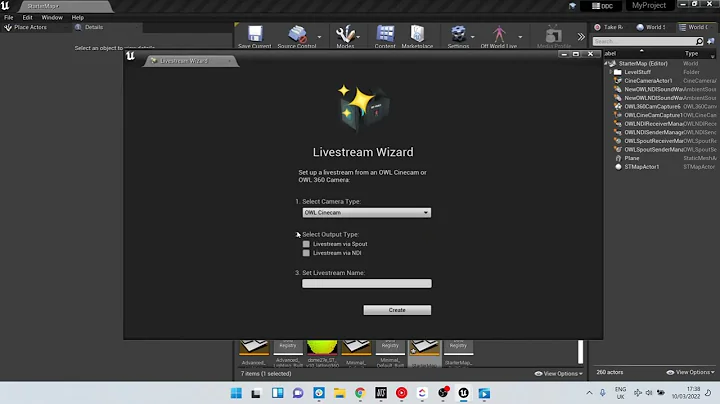Click the Task View taskbar icon
The width and height of the screenshot is (720, 404).
point(256,393)
